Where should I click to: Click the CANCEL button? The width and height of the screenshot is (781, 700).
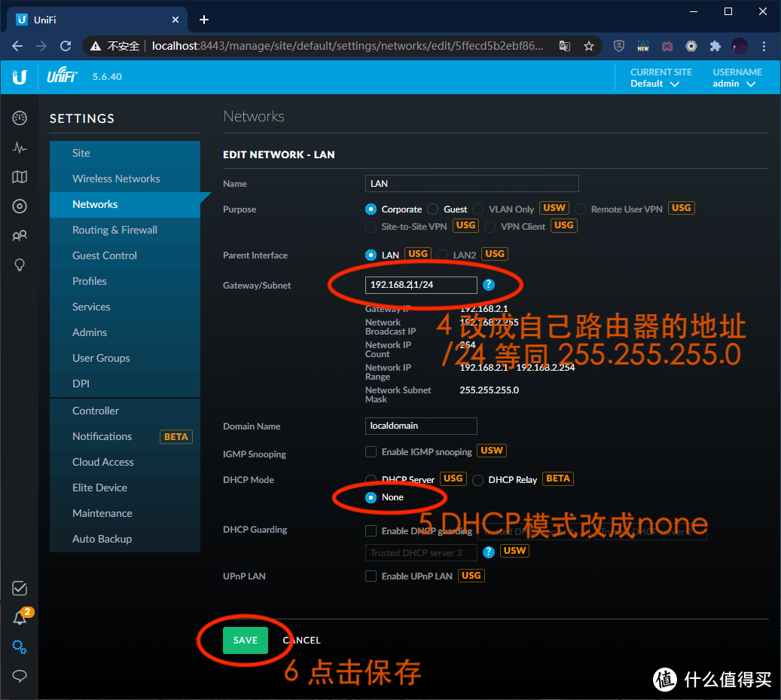[x=302, y=640]
